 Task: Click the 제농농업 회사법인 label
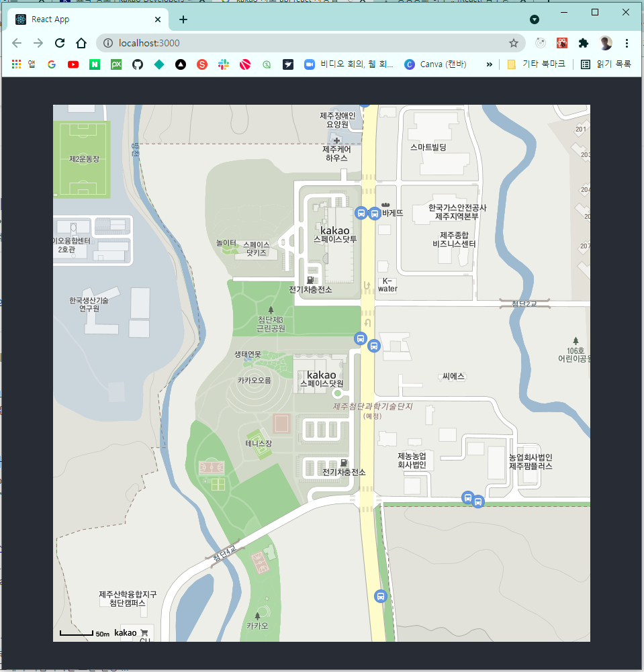[x=412, y=461]
